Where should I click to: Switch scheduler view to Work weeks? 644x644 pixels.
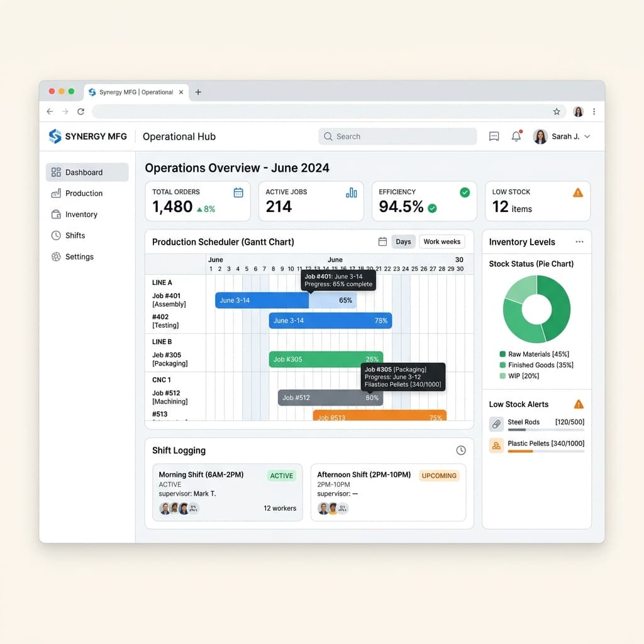click(x=442, y=241)
